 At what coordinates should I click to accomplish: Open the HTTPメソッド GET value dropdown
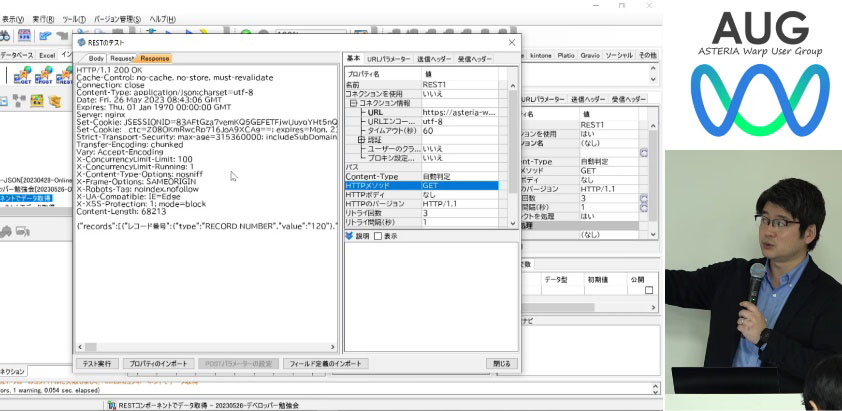point(460,185)
